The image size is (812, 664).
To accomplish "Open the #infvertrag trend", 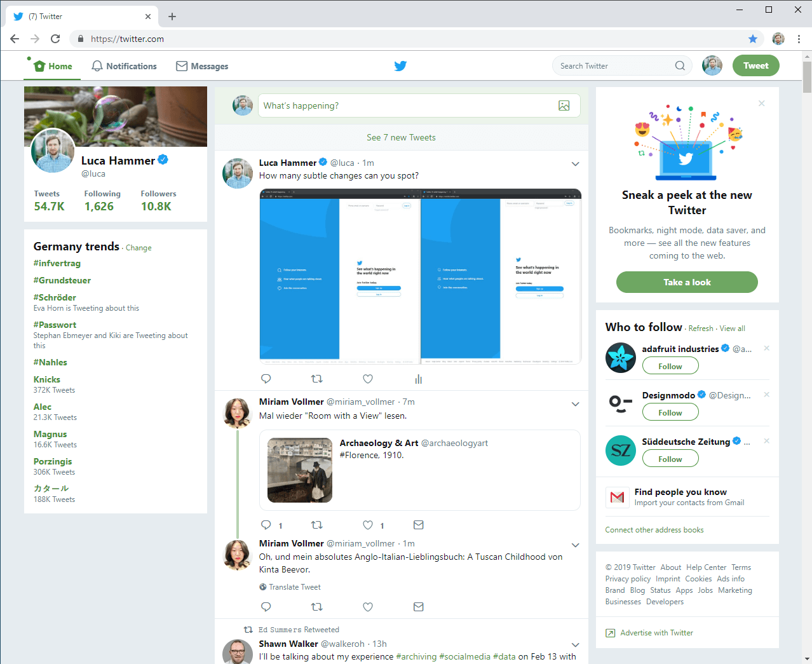I will coord(57,263).
